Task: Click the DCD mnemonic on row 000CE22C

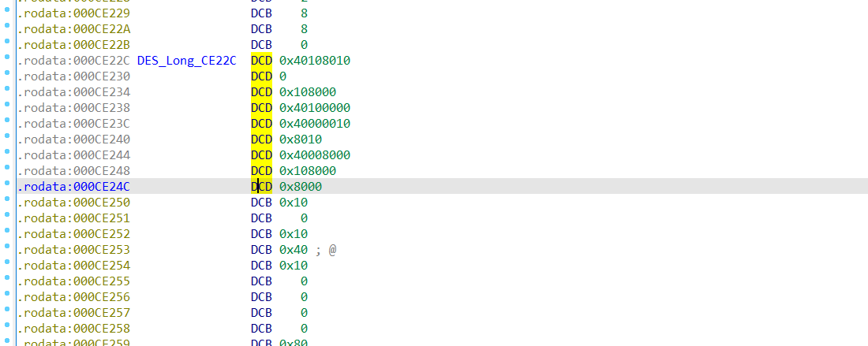Action: point(261,60)
